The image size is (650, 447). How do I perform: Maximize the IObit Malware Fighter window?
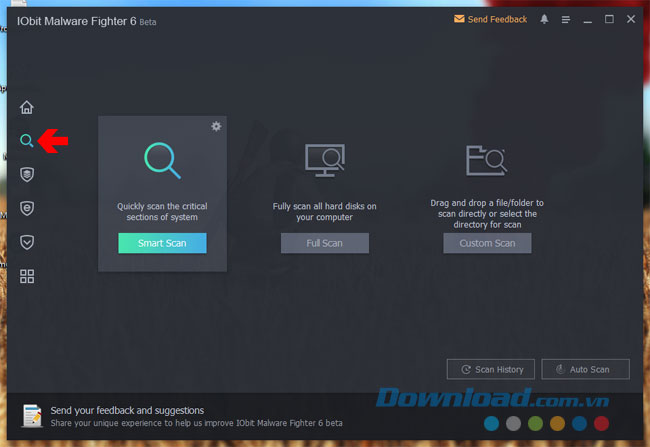609,19
